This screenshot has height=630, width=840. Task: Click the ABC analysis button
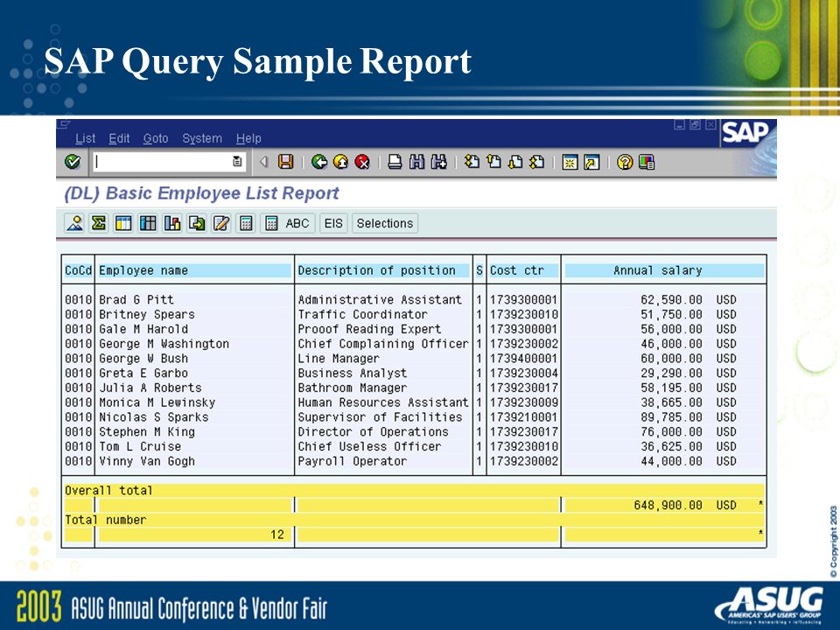pyautogui.click(x=288, y=223)
